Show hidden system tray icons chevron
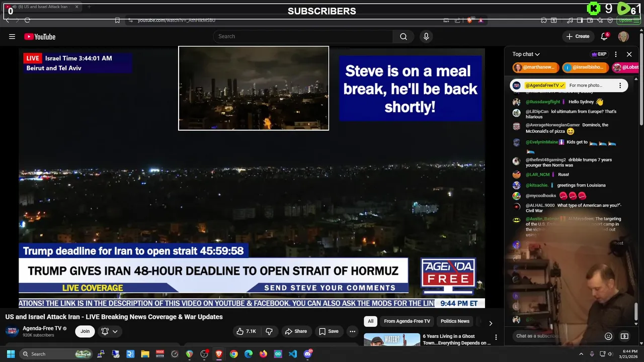The width and height of the screenshot is (644, 362). [x=581, y=354]
